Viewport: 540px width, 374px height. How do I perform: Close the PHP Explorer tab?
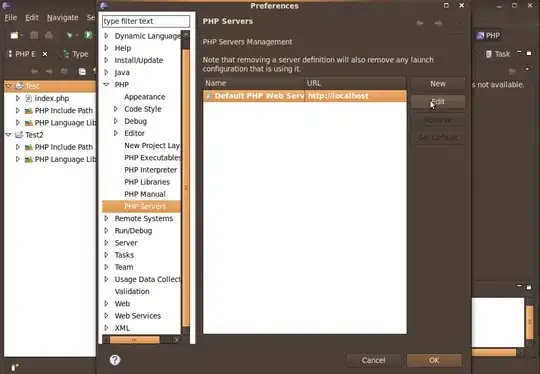tap(45, 54)
